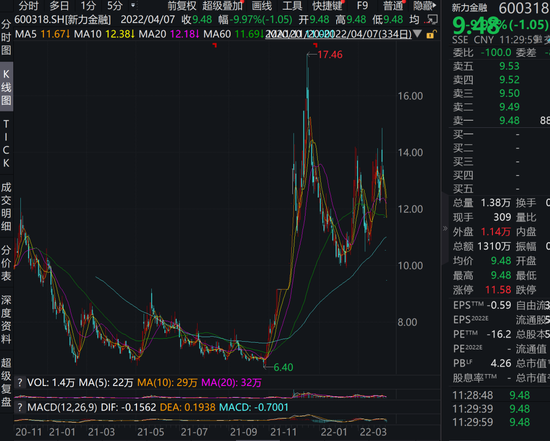
Task: Click the PB 4.26 value
Action: [x=501, y=363]
